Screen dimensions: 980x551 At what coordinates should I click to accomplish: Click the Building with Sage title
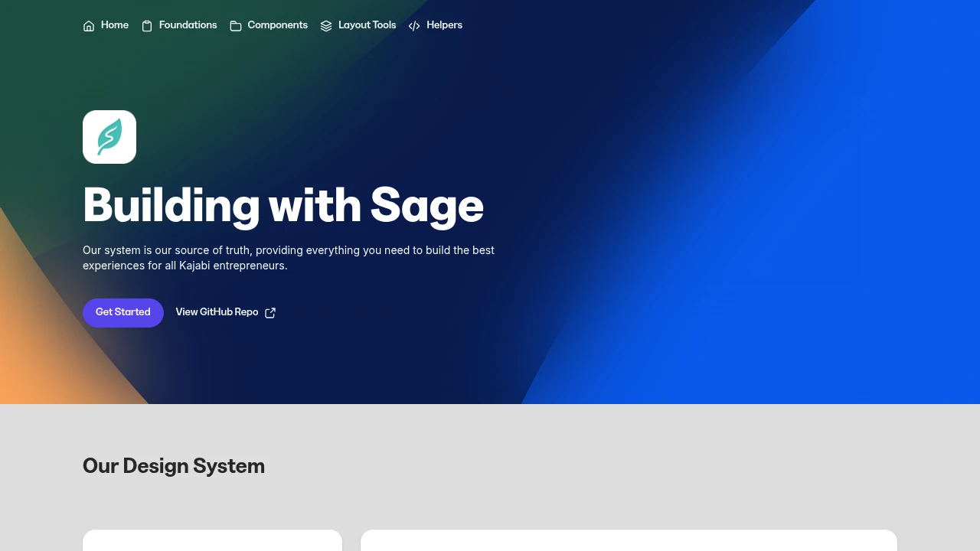pos(283,205)
